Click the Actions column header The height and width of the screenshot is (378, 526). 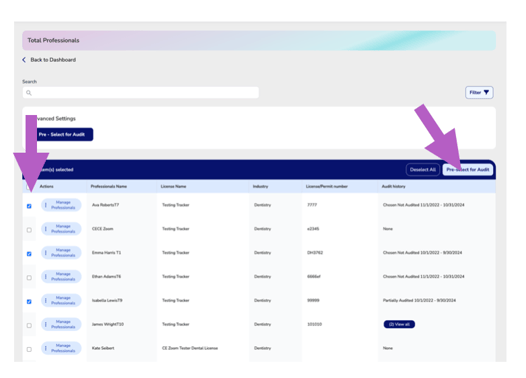click(x=46, y=186)
